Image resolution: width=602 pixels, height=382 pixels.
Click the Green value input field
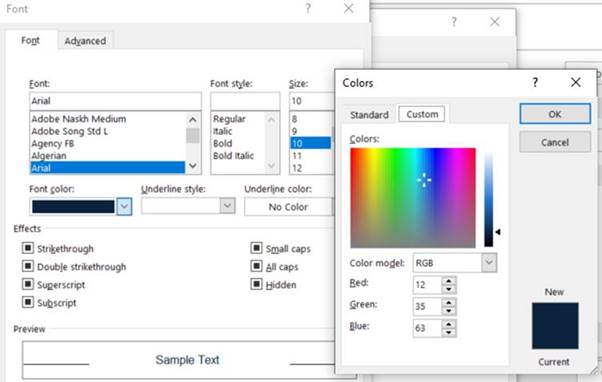pyautogui.click(x=427, y=306)
